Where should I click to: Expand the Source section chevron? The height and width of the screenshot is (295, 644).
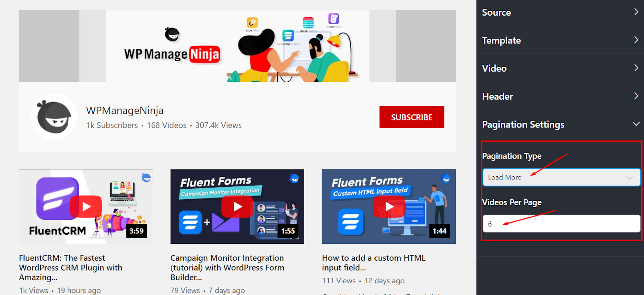pyautogui.click(x=636, y=12)
